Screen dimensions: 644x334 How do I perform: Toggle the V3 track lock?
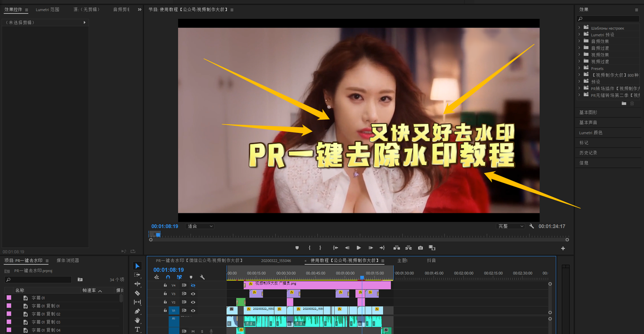165,294
